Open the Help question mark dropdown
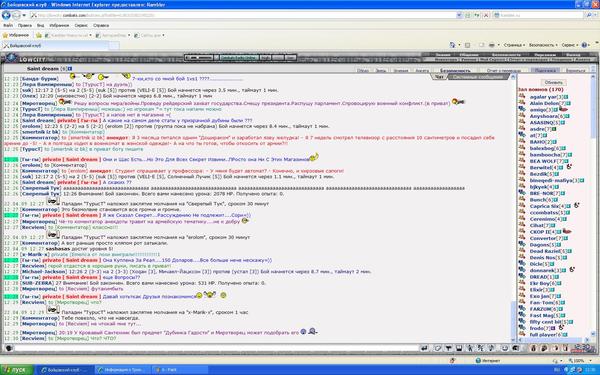This screenshot has height=375, width=600. (586, 45)
